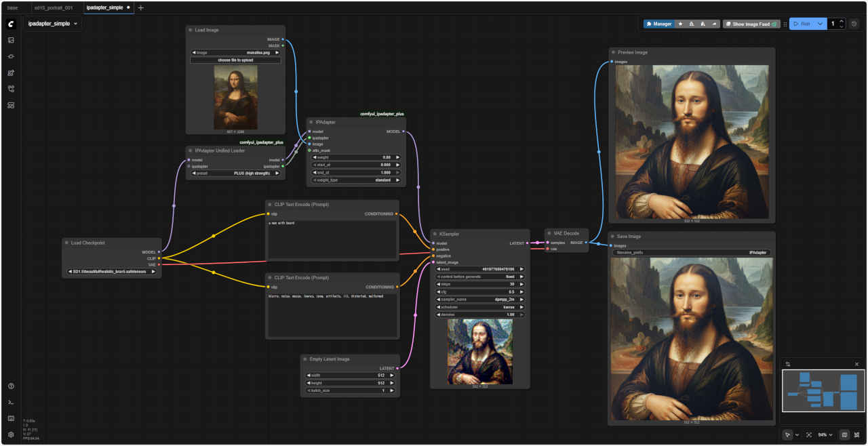
Task: Toggle link visibility button in bottom corner
Action: [x=856, y=434]
